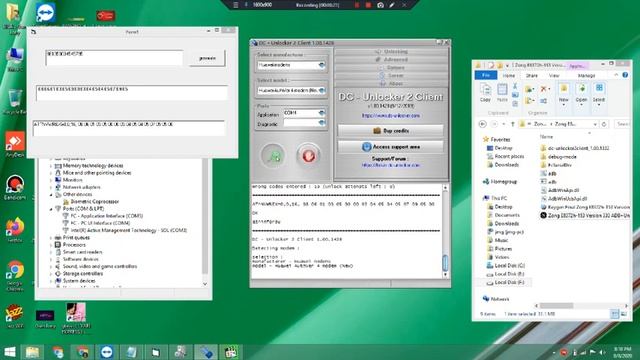640x360 pixels.
Task: Open the dc-unlocker2client folder
Action: [x=578, y=148]
